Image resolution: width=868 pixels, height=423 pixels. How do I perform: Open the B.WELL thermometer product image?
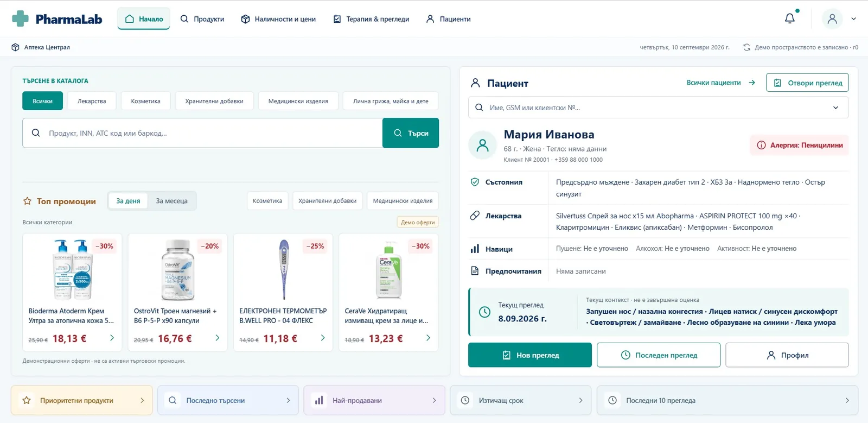click(x=283, y=269)
